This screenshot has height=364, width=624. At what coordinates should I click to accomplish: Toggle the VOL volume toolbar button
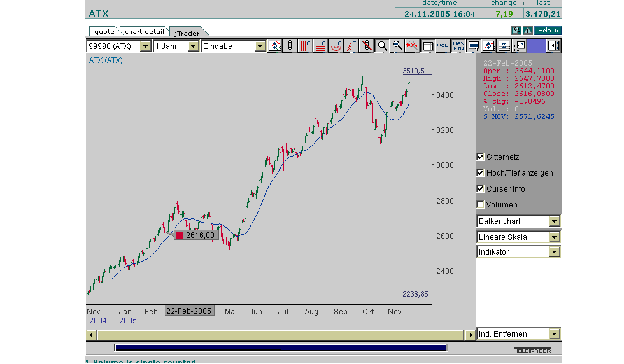click(x=443, y=46)
